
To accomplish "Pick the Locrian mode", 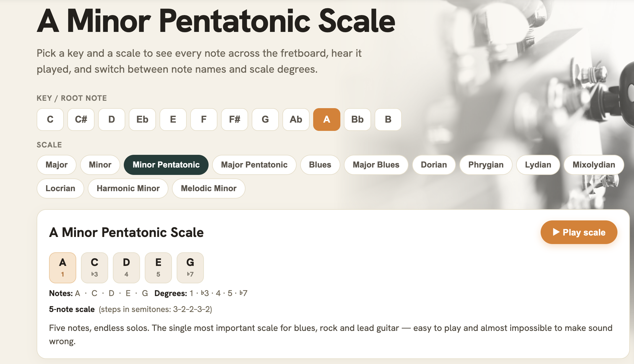I will 60,188.
